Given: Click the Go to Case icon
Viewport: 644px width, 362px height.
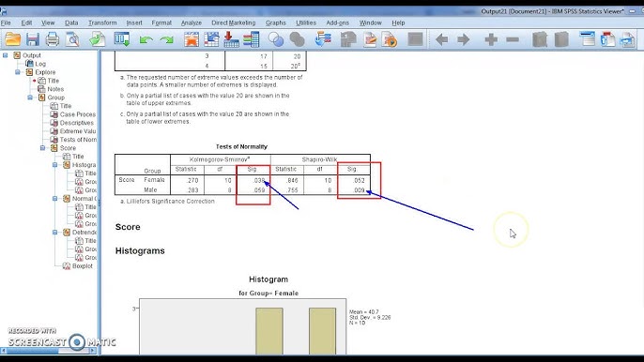Looking at the screenshot, I should coord(211,39).
